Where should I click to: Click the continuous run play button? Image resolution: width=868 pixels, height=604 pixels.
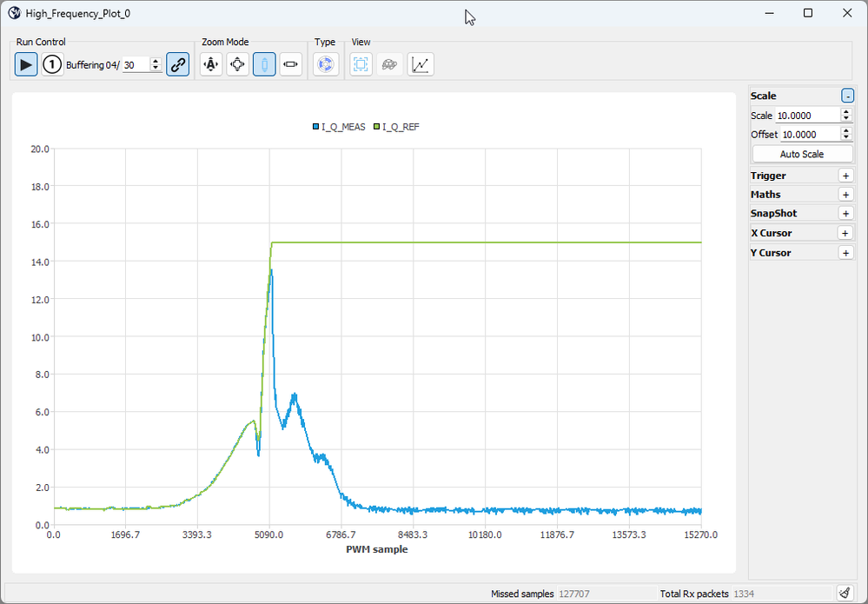26,64
